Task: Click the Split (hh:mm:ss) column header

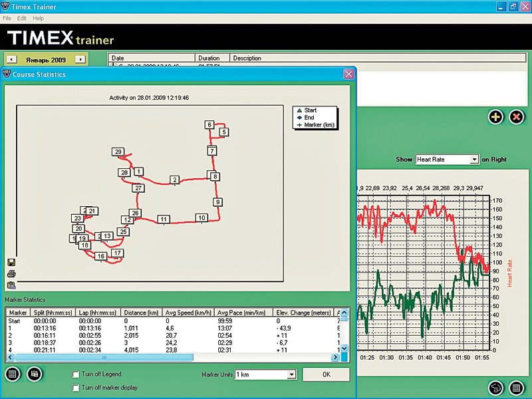Action: 53,313
